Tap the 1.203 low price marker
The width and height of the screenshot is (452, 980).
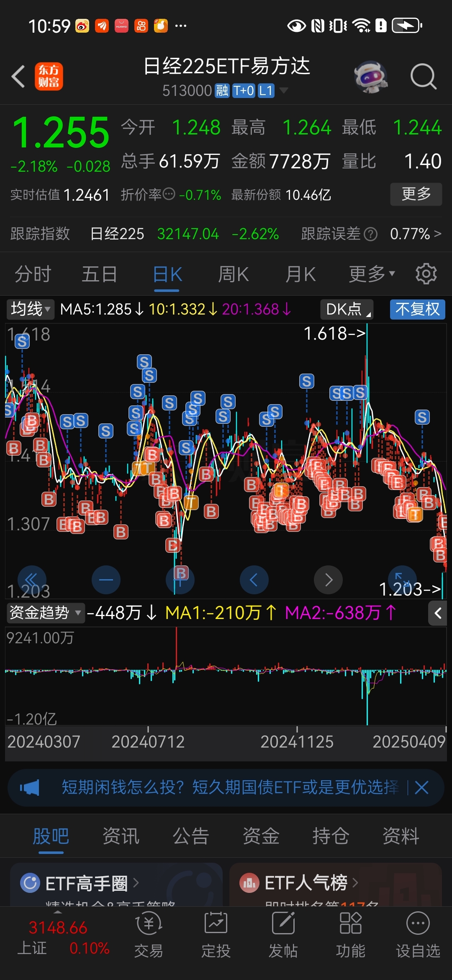(x=410, y=589)
